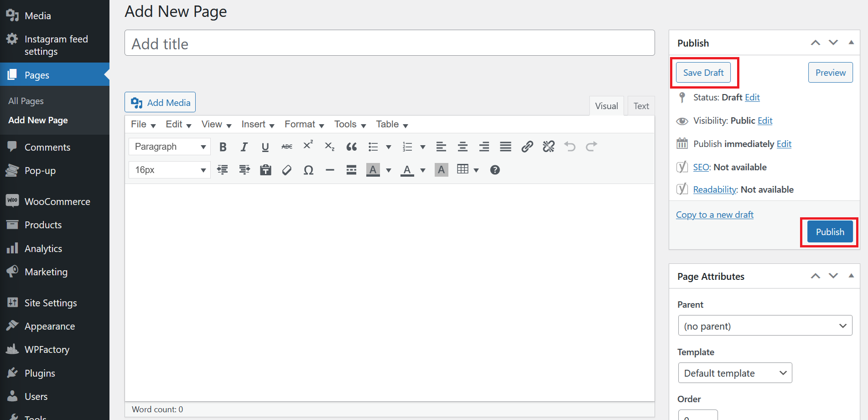Click the blue Publish button
This screenshot has width=868, height=420.
pyautogui.click(x=830, y=232)
